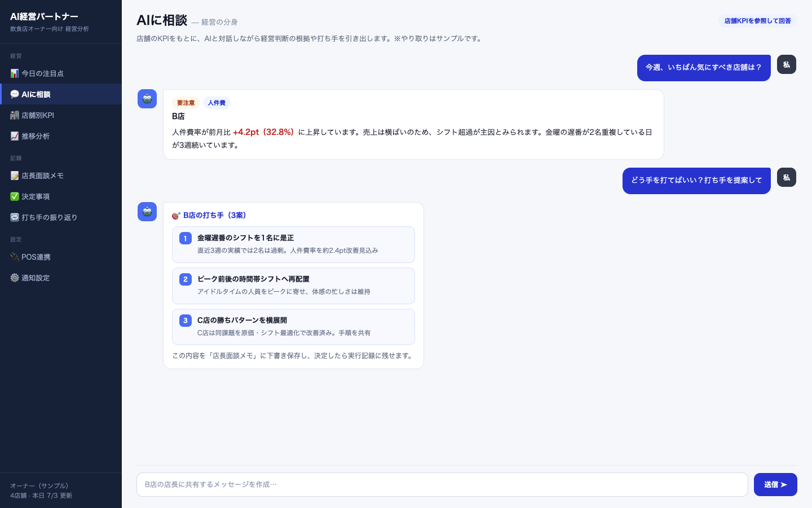The width and height of the screenshot is (812, 508).
Task: Click the 送信 send button
Action: (x=775, y=484)
